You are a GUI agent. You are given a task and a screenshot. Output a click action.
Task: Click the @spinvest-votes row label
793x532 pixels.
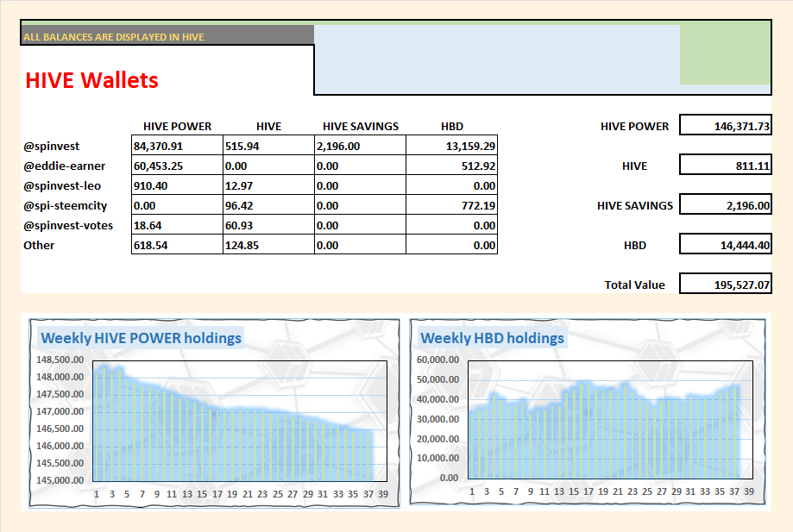click(x=68, y=225)
